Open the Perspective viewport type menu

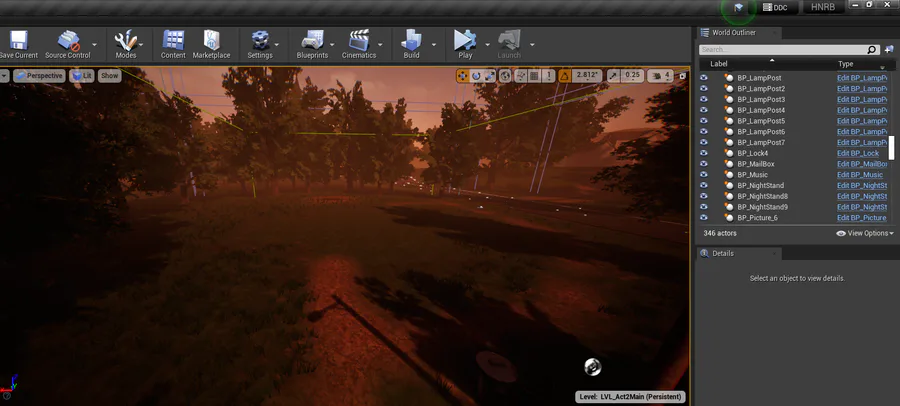coord(38,76)
